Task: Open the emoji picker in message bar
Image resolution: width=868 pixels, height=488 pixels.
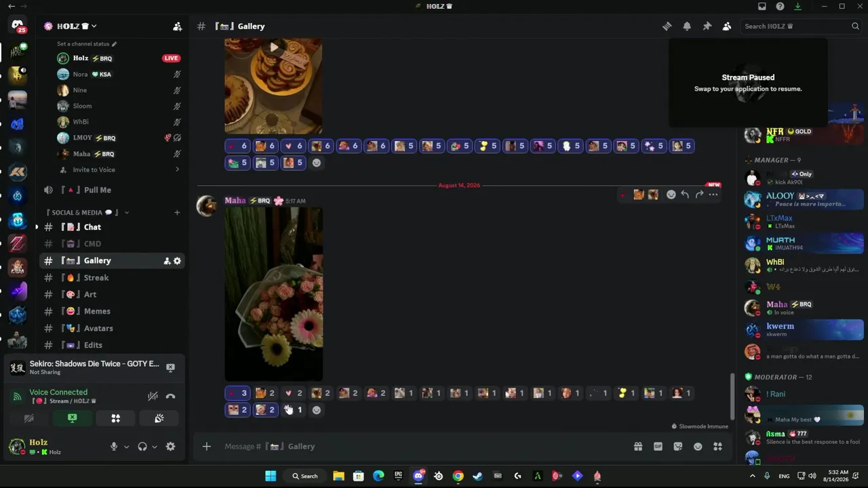Action: [698, 446]
